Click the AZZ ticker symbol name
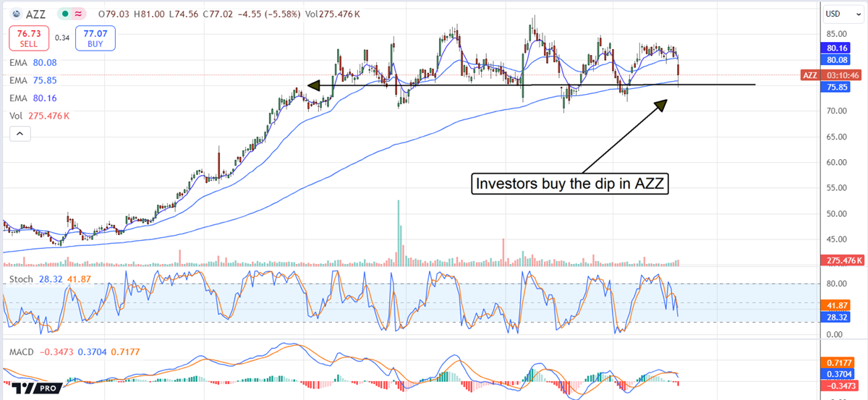The image size is (868, 400). tap(36, 14)
